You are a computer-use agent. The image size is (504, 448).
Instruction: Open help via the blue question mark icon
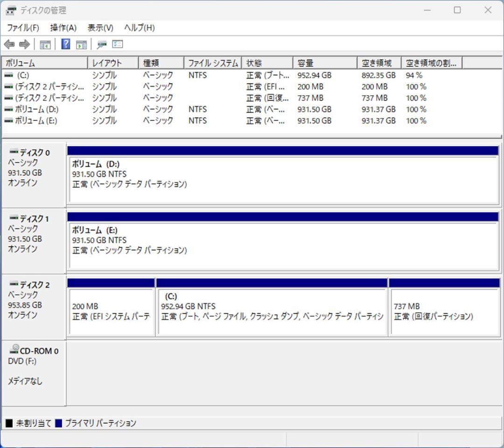(x=66, y=44)
